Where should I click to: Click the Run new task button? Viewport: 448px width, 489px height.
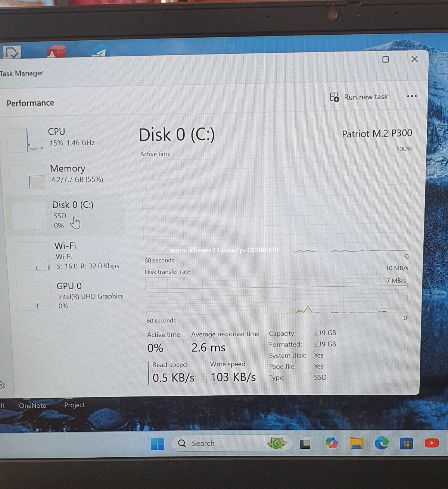coord(359,97)
